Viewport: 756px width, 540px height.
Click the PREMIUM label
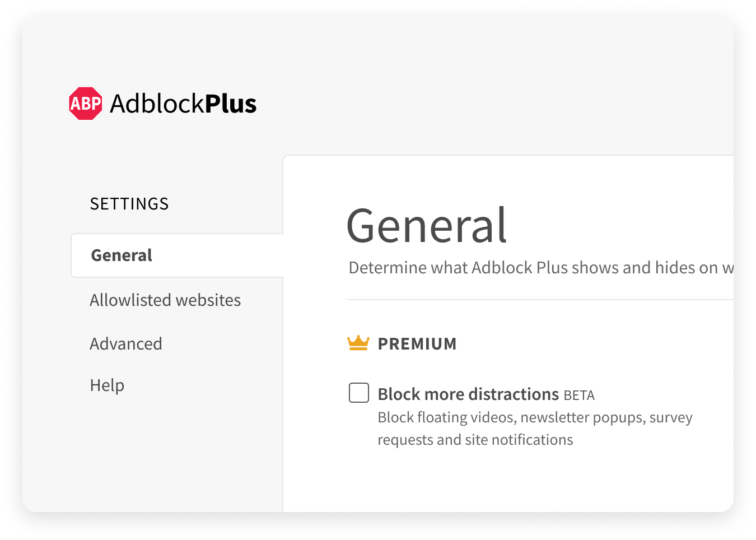(x=417, y=343)
